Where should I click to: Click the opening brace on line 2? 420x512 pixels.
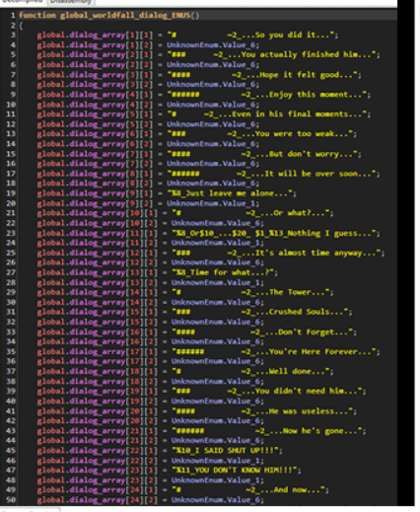point(21,26)
